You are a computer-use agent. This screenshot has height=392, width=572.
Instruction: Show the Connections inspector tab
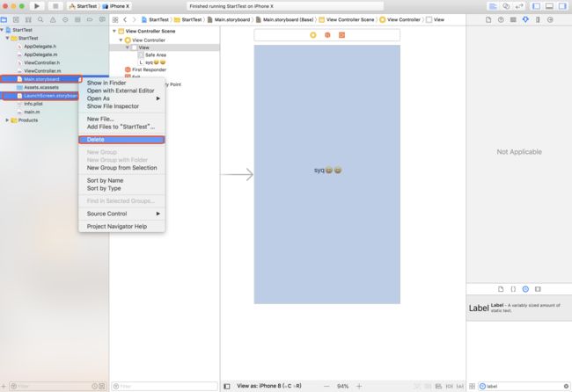[550, 19]
